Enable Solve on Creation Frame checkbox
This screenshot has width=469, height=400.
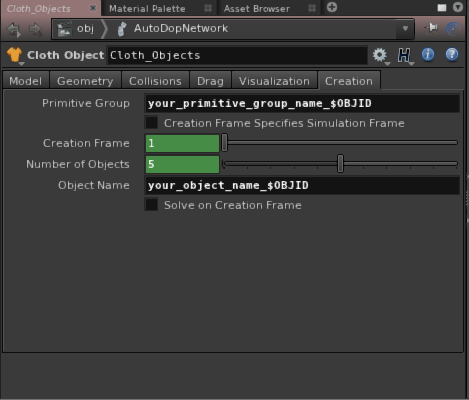coord(151,204)
